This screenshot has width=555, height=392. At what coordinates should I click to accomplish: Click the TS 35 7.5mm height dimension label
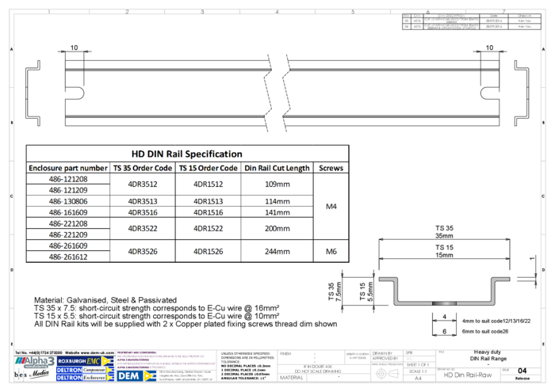pos(335,291)
